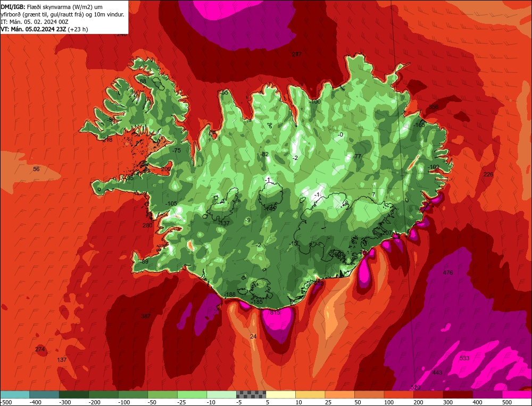The width and height of the screenshot is (532, 406).
Task: Click the '-88' value in the Westfjords
Action: (142, 81)
